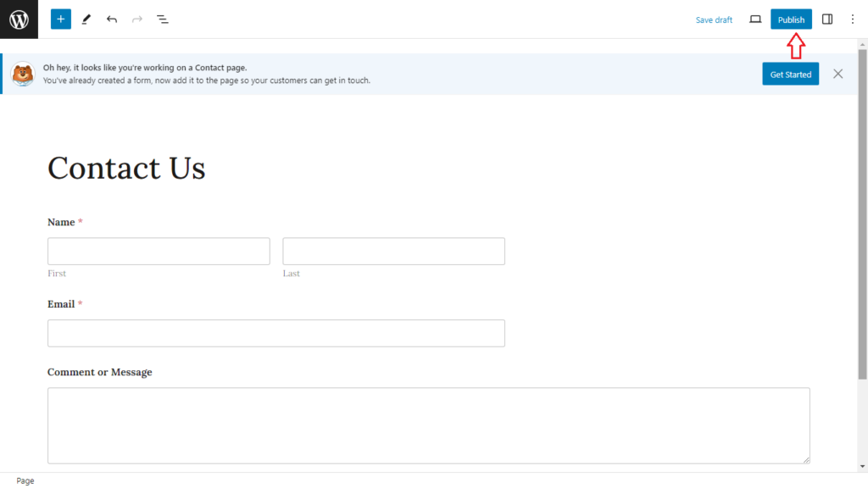Click the Comment or Message textarea

(428, 425)
